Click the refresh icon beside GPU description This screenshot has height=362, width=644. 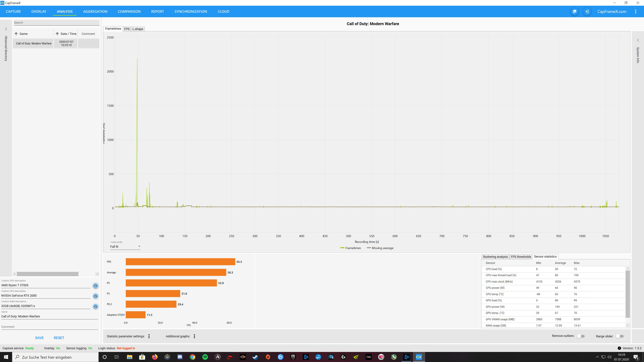click(95, 296)
